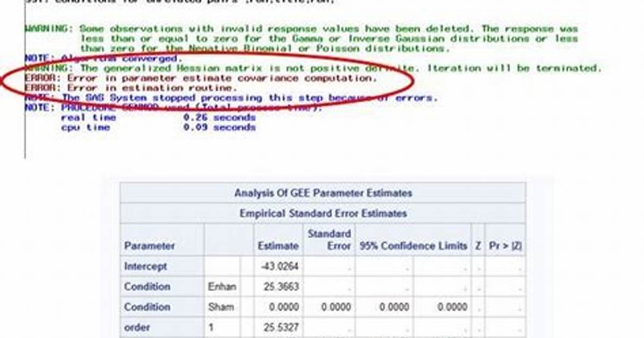Select the 'Analysis Of GEE Parameter Estimates' title
The height and width of the screenshot is (338, 644).
[x=323, y=193]
